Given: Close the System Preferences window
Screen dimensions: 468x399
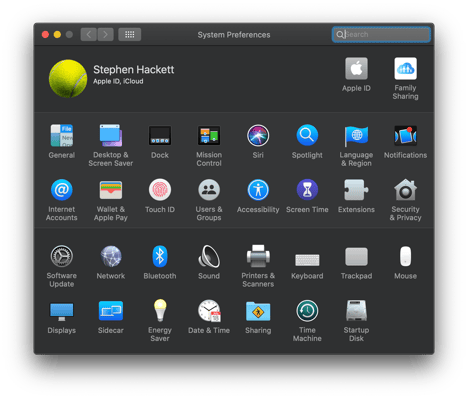Looking at the screenshot, I should click(x=45, y=35).
